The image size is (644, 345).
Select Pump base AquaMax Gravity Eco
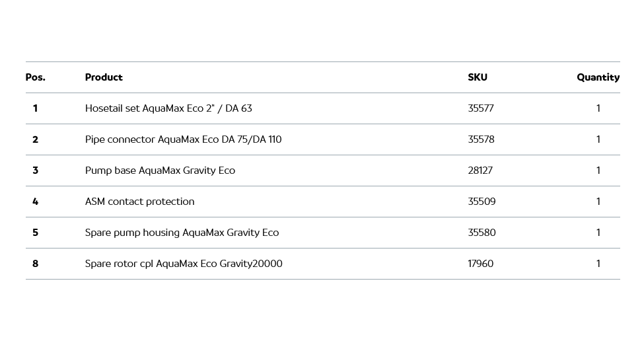(160, 171)
